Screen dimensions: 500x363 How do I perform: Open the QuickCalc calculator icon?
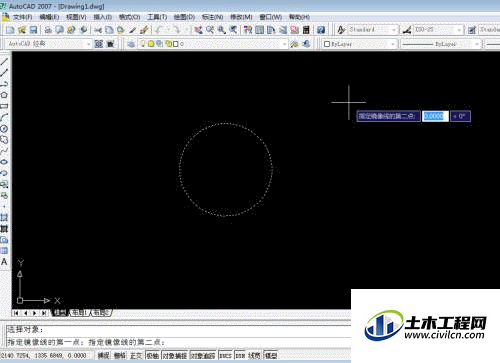[x=306, y=30]
